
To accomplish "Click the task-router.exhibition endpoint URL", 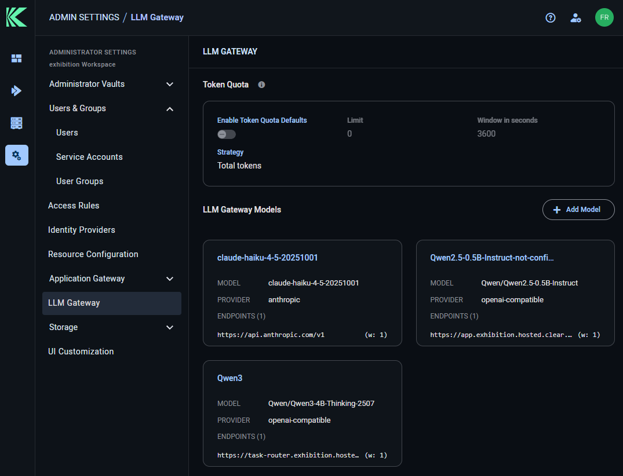I will pos(288,455).
